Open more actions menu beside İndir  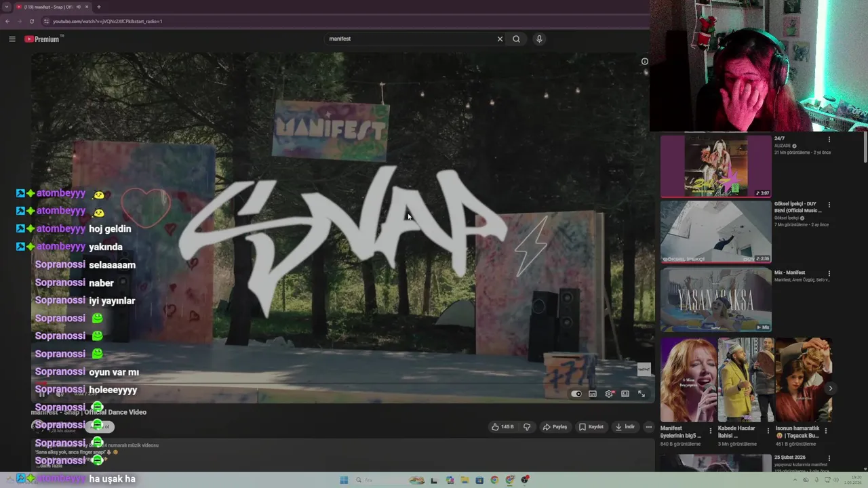point(649,427)
